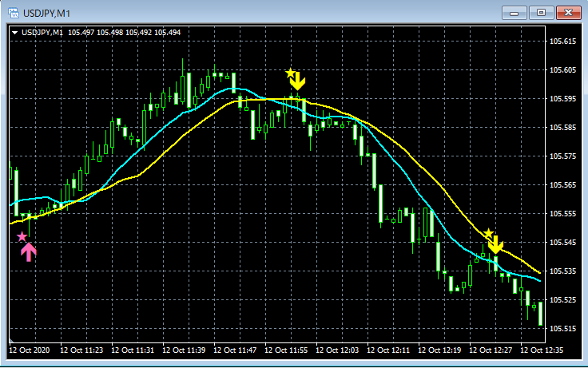
Task: Click the 105.497 open price value
Action: 81,33
